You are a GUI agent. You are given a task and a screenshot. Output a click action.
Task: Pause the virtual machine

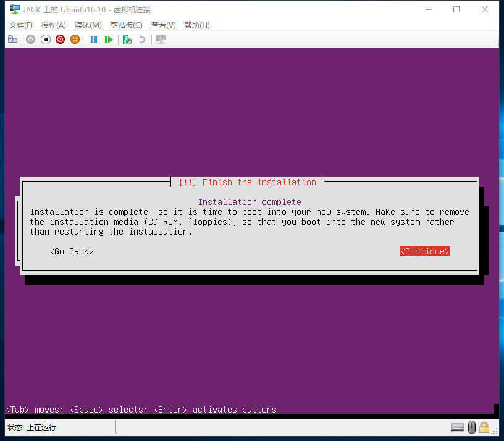94,40
